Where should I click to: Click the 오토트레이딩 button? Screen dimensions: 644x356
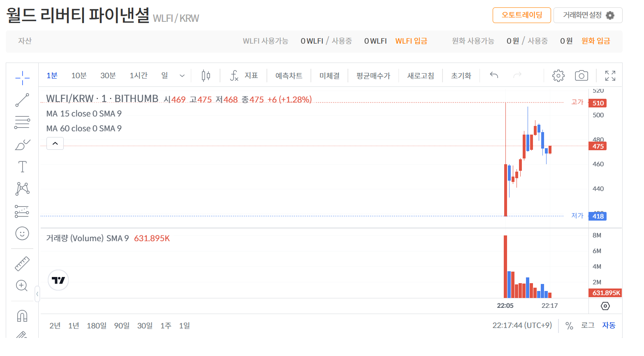522,15
